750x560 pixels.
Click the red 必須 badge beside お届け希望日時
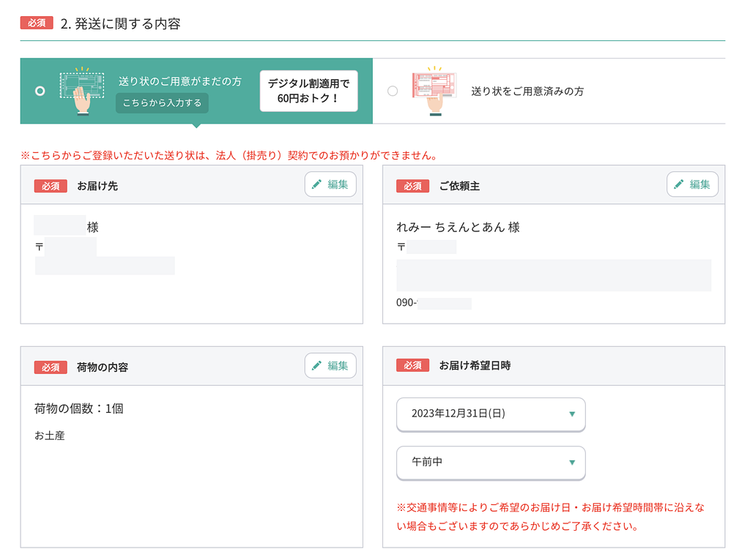(x=412, y=365)
